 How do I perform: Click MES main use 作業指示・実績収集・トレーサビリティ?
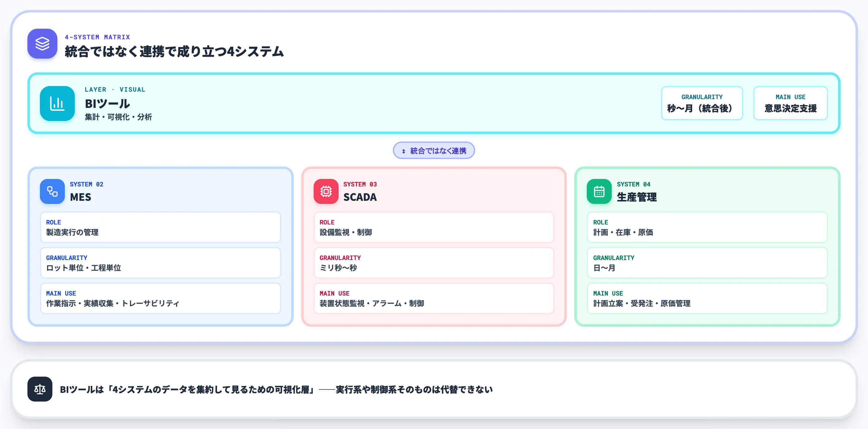(x=160, y=299)
